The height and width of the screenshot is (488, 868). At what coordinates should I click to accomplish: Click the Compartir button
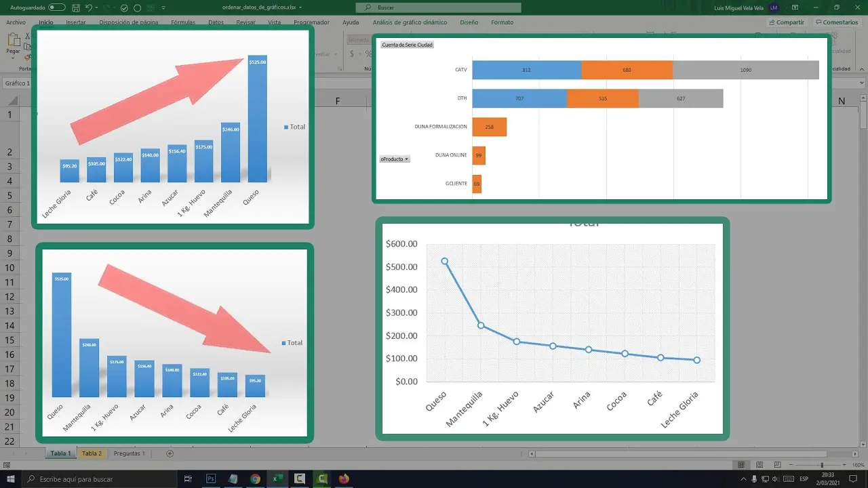click(x=787, y=22)
